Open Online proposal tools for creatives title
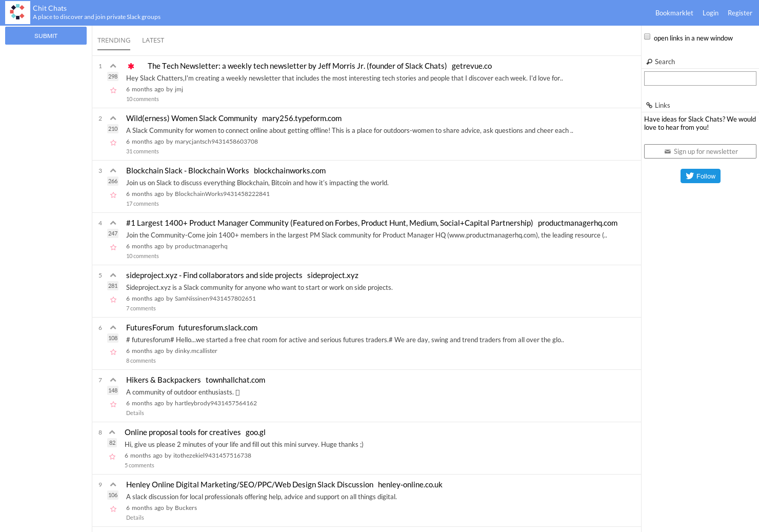759x532 pixels. [x=183, y=432]
